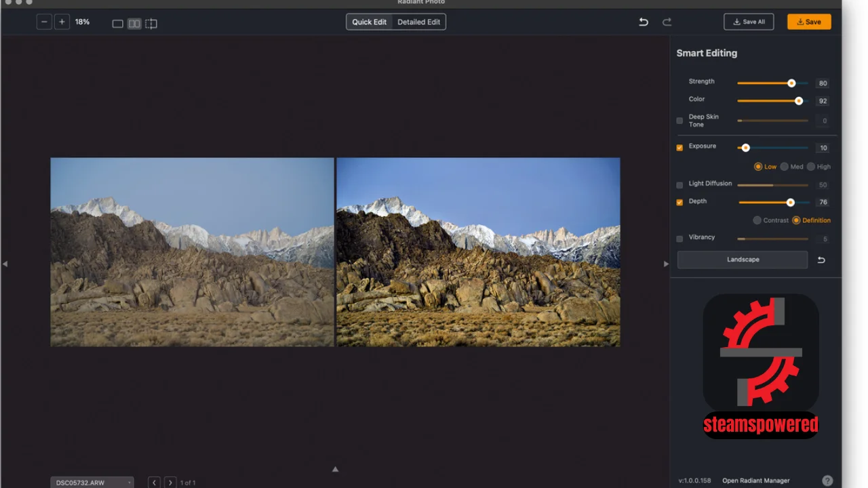Image resolution: width=868 pixels, height=488 pixels.
Task: Zoom out with the minus button
Action: (x=44, y=22)
